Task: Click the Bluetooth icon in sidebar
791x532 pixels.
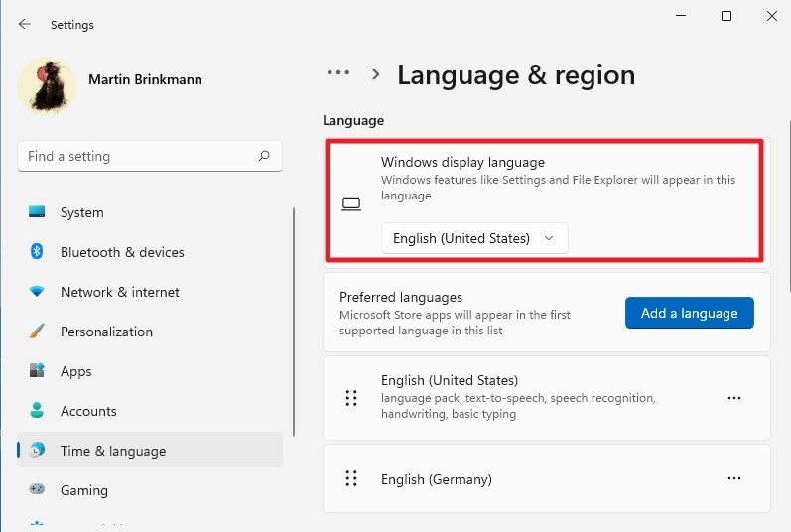Action: 37,252
